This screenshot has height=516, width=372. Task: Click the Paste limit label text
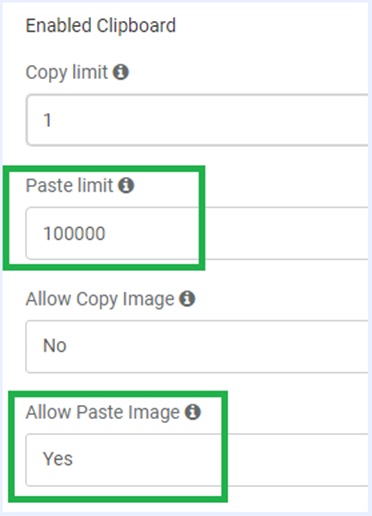pos(70,185)
